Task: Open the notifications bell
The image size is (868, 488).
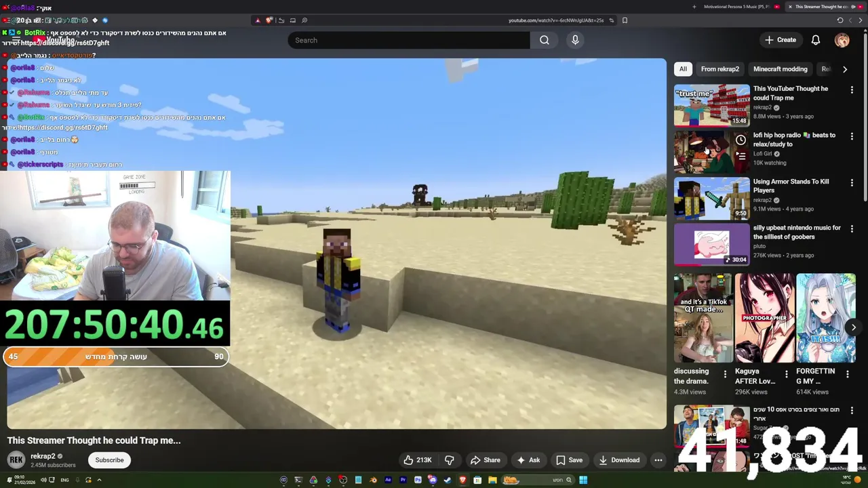Action: click(x=816, y=40)
